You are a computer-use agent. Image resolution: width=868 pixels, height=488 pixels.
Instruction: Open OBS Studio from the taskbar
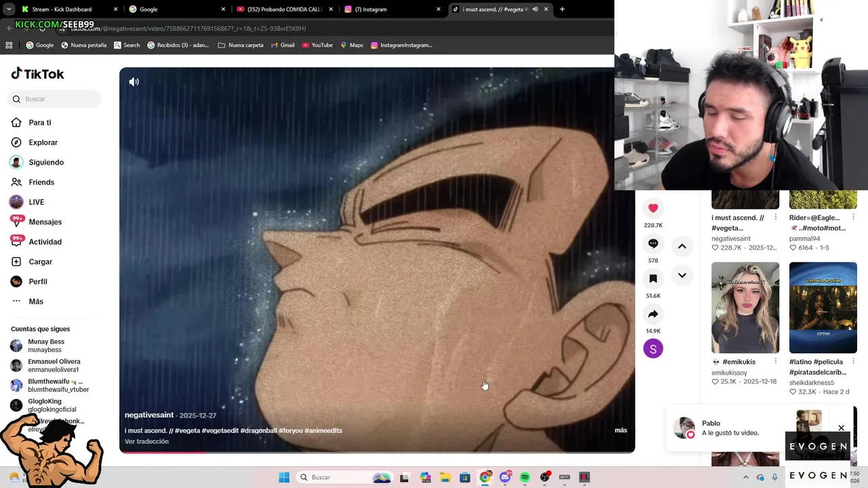tap(545, 477)
